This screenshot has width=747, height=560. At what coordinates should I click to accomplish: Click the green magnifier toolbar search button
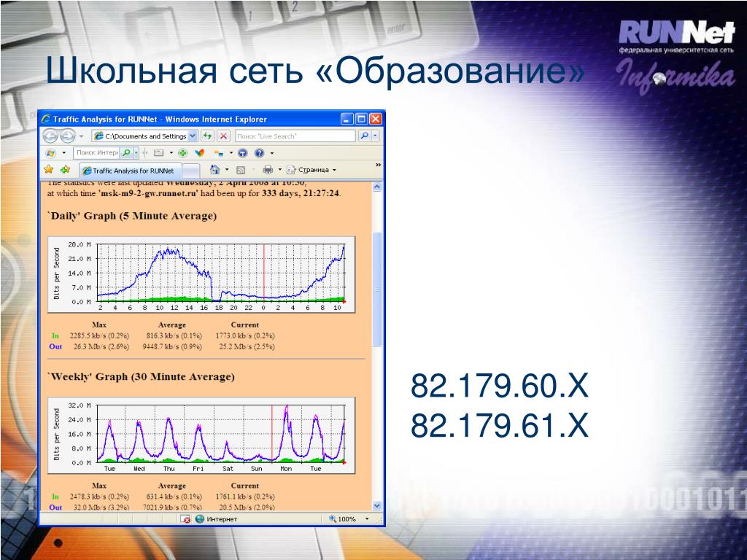126,153
